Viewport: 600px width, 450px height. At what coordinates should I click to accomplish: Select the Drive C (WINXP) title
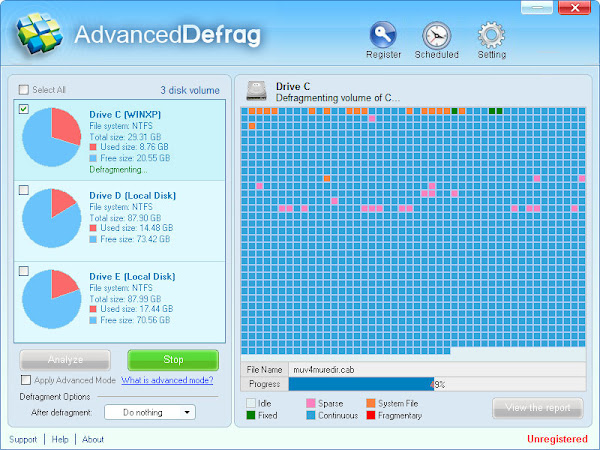click(x=125, y=114)
